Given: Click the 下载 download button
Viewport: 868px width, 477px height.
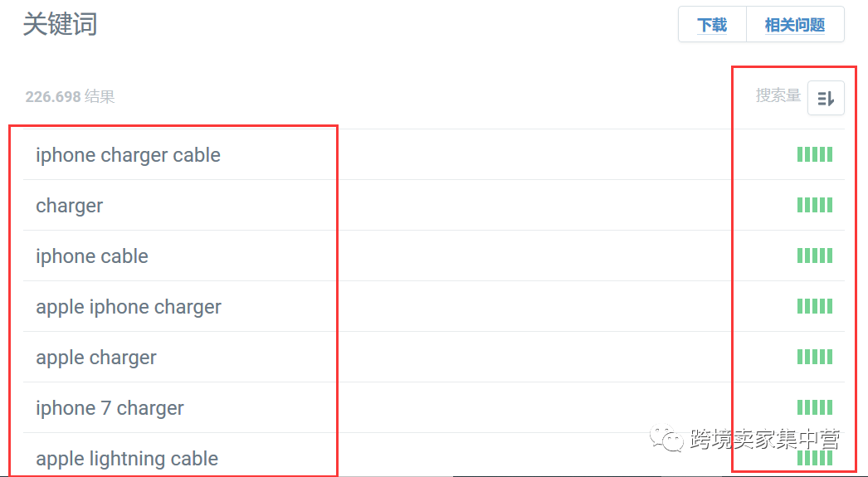Looking at the screenshot, I should point(712,25).
